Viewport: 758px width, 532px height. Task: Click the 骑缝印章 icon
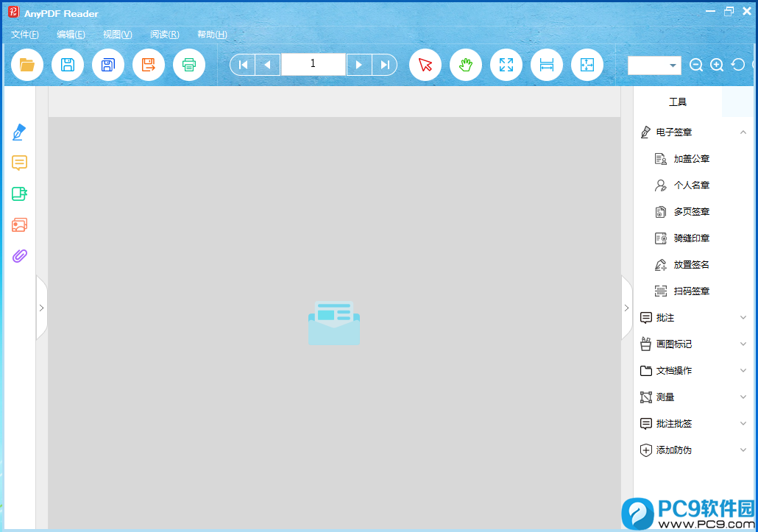[x=660, y=238]
